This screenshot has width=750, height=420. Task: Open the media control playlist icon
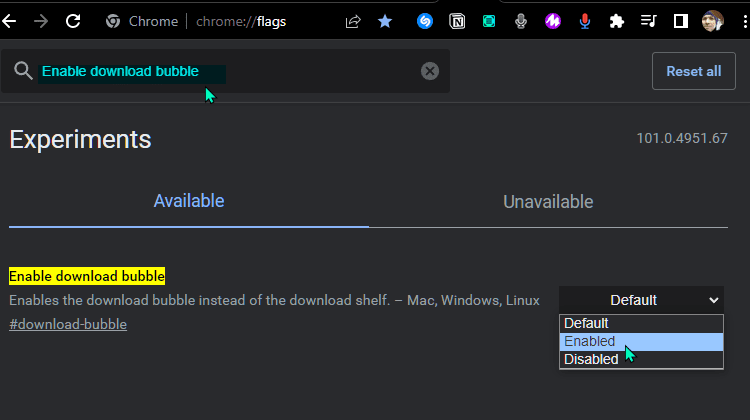[648, 21]
